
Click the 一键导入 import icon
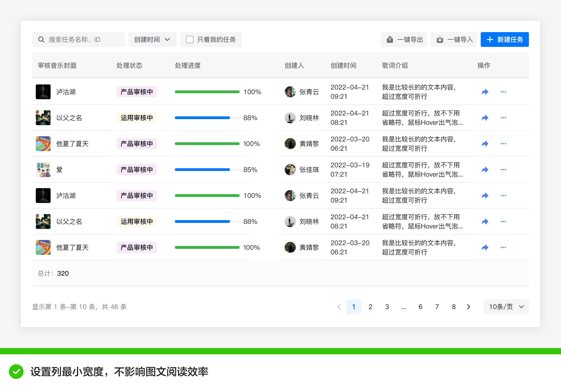[x=440, y=40]
